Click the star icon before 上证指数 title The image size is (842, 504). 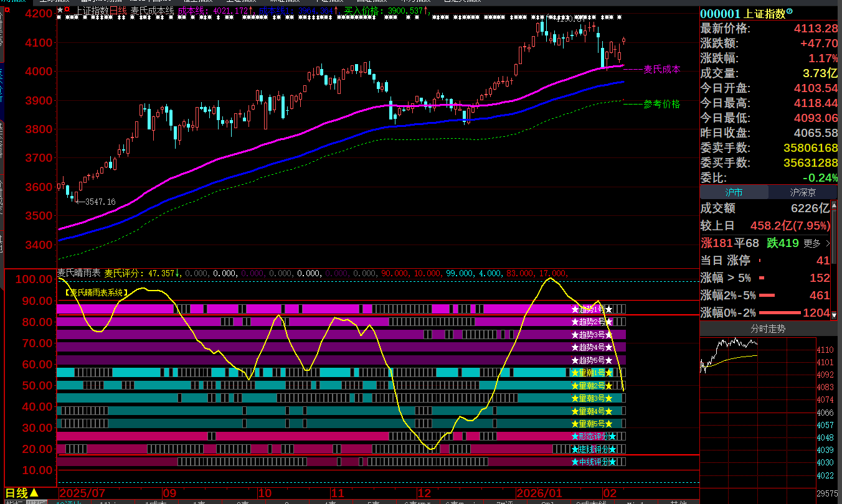(x=60, y=11)
